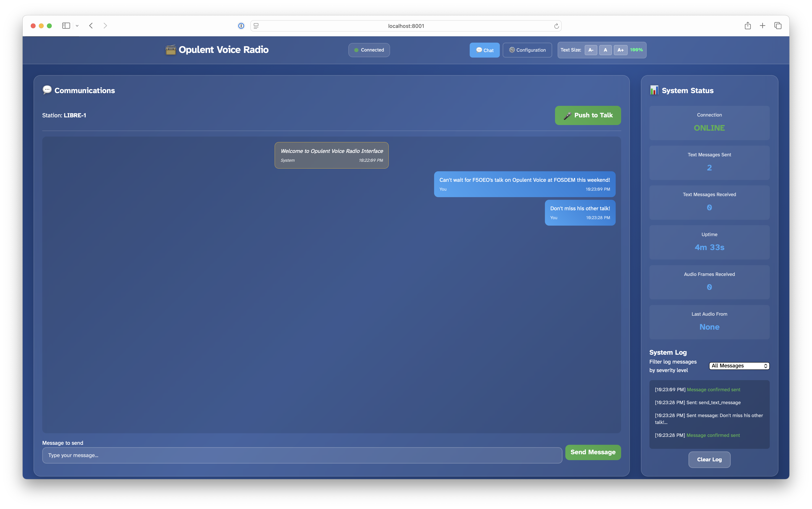Select the default A text size option
812x509 pixels.
[x=606, y=50]
